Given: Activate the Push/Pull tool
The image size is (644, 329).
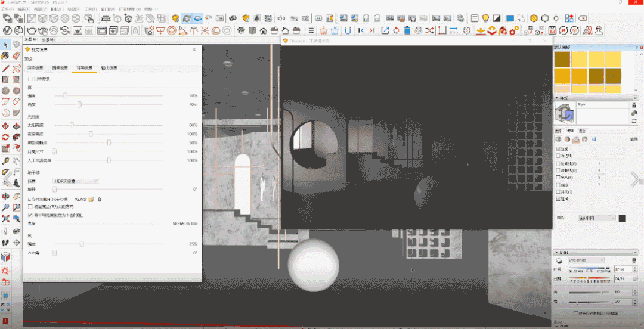Looking at the screenshot, I should tap(17, 126).
